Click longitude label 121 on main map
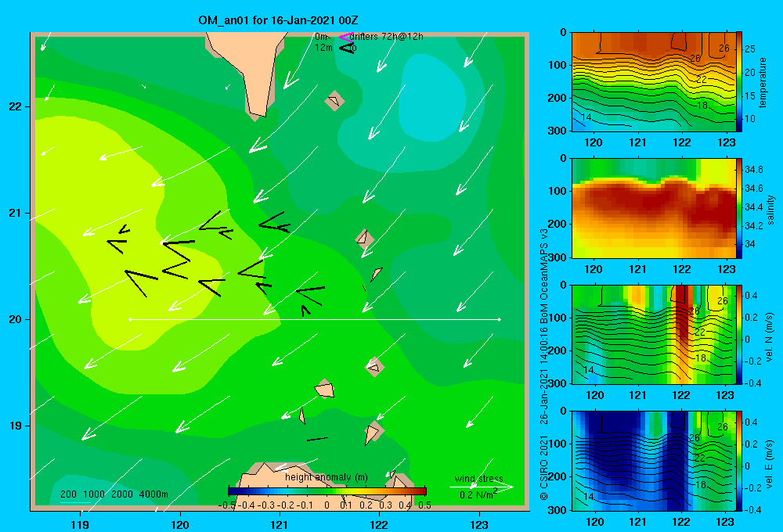The image size is (783, 532). 280,524
